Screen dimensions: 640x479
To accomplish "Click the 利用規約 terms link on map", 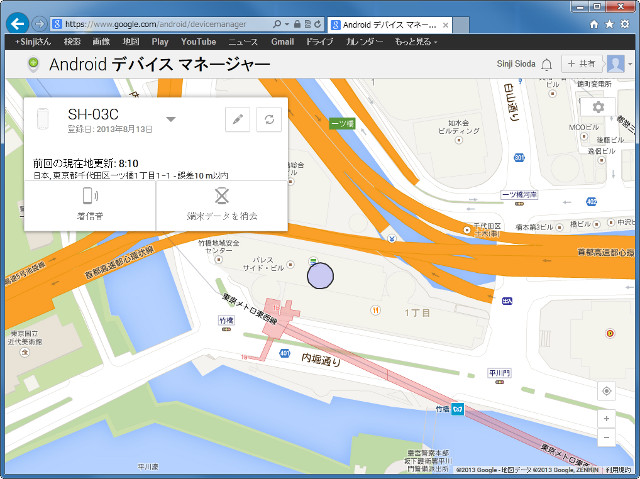I will [620, 470].
